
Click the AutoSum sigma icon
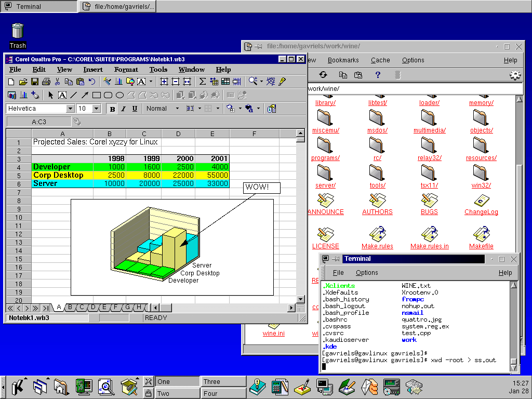pos(202,82)
